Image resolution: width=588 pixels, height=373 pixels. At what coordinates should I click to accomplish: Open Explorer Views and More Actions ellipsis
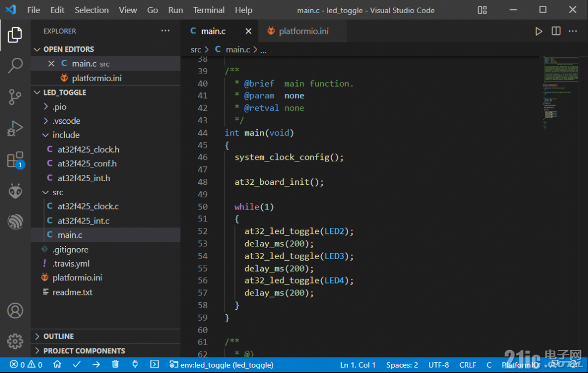(x=165, y=31)
